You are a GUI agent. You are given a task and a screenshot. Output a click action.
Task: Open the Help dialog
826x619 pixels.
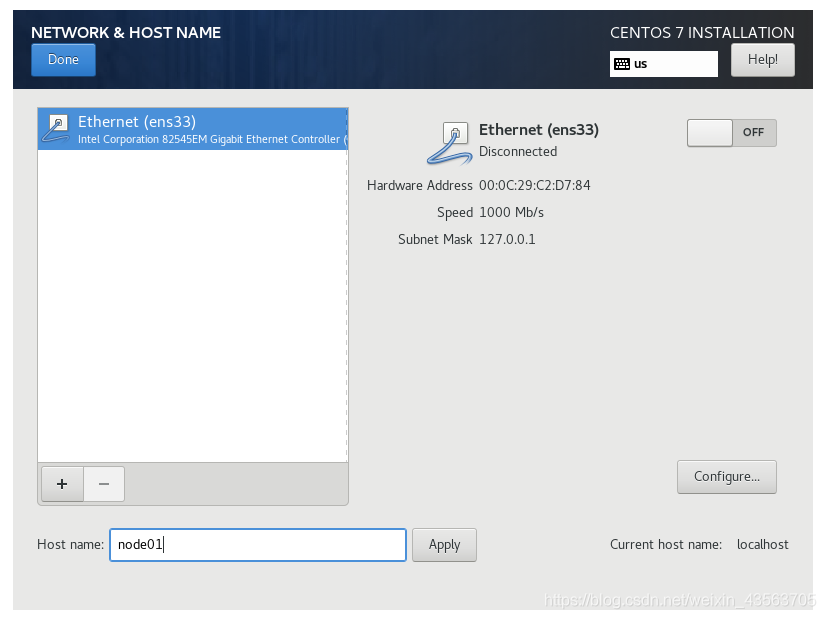(762, 60)
